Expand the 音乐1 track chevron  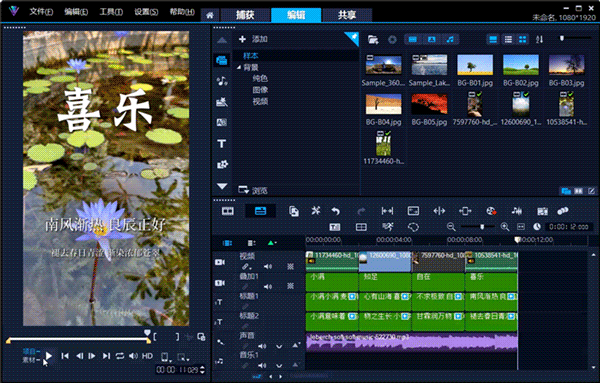279,366
